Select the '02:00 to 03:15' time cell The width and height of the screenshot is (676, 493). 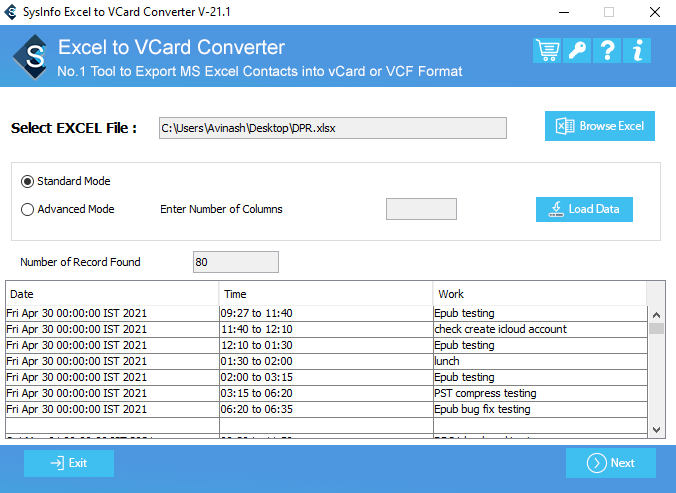(x=326, y=377)
